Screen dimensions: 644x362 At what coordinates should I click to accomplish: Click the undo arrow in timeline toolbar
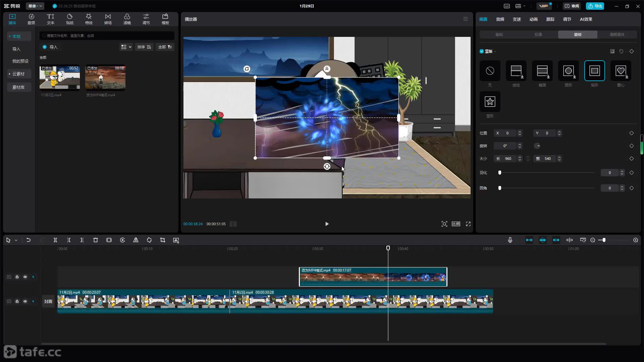pyautogui.click(x=29, y=240)
